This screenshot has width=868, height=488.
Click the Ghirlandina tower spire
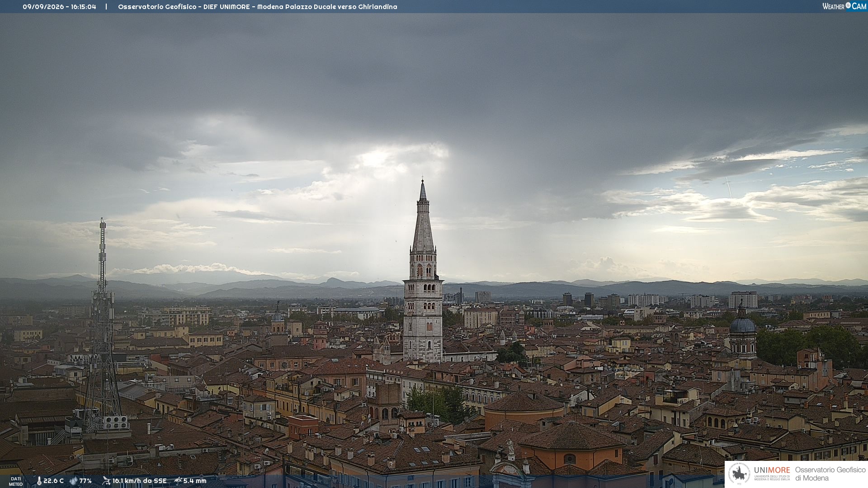pos(423,216)
